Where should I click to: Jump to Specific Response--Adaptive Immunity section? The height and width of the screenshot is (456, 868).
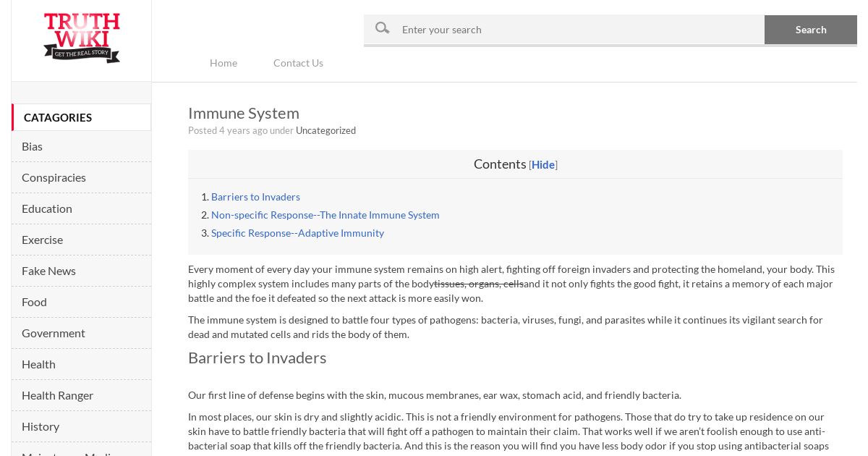pyautogui.click(x=297, y=233)
